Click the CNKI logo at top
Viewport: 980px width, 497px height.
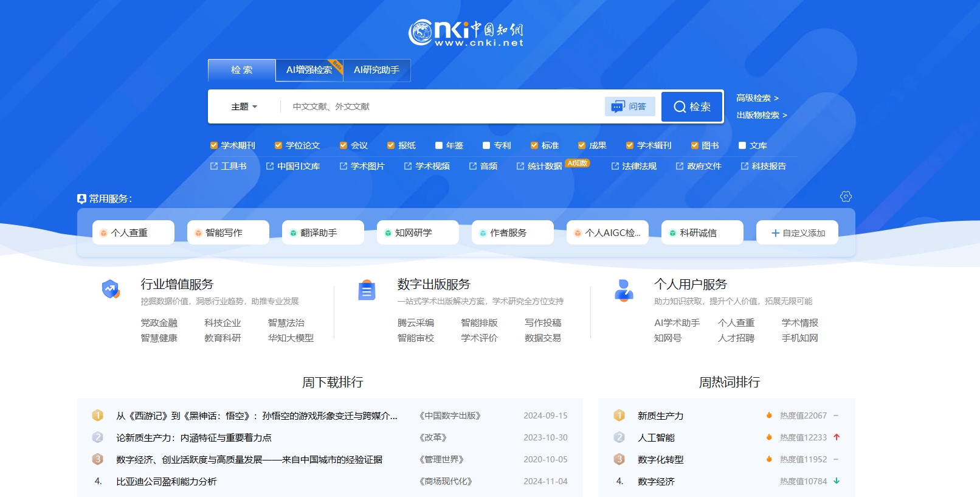[466, 32]
